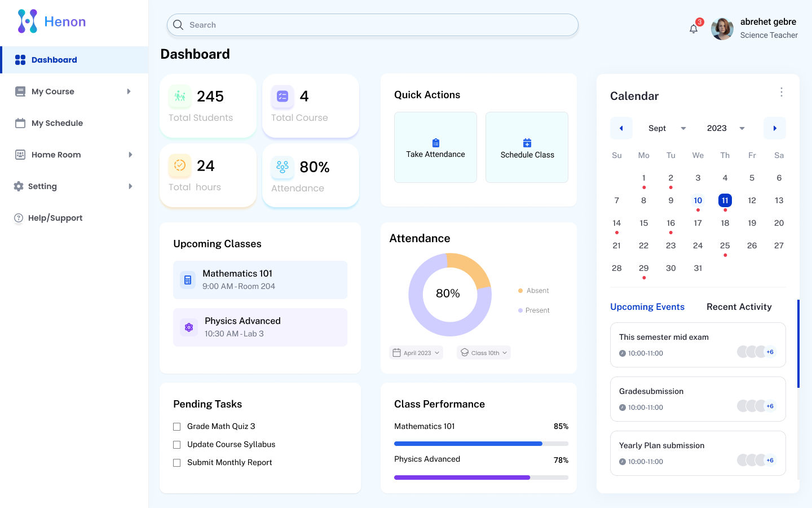
Task: Click the Total Students icon
Action: point(179,96)
